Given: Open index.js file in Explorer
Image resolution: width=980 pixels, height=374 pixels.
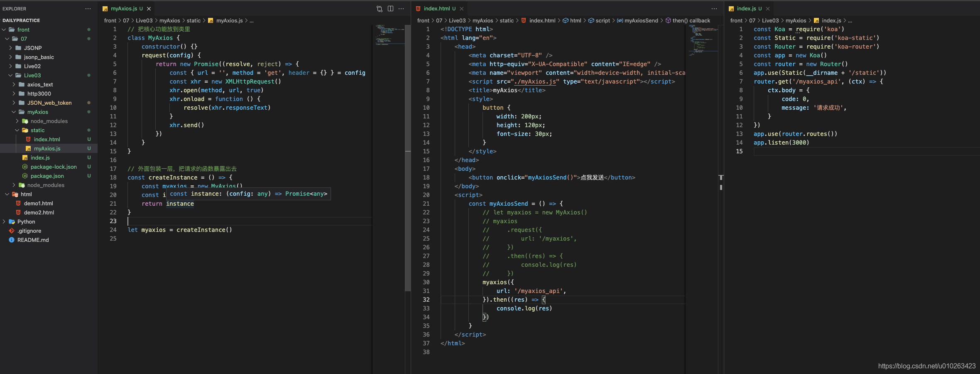Looking at the screenshot, I should pyautogui.click(x=49, y=157).
